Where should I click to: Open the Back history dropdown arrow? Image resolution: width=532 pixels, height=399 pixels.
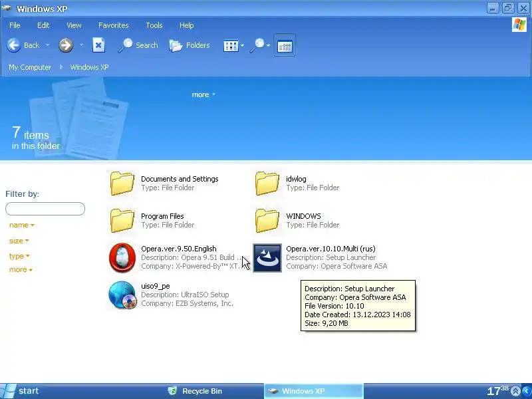click(x=47, y=45)
